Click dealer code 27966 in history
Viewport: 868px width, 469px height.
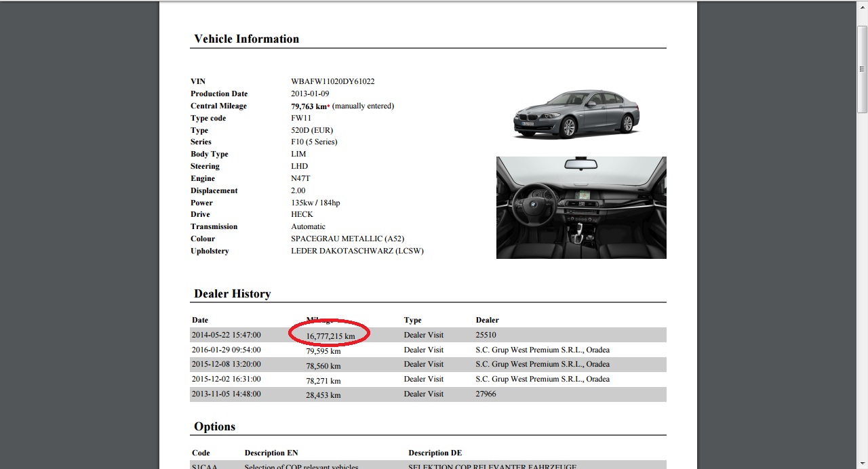486,394
